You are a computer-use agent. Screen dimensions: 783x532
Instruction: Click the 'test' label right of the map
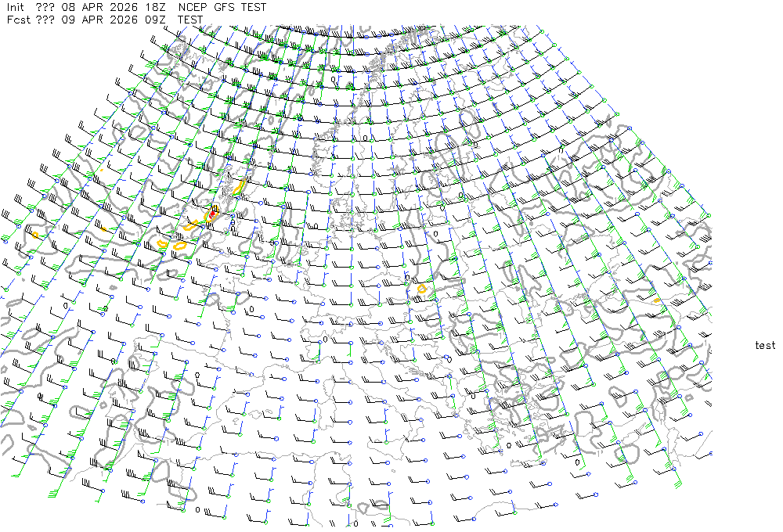[765, 346]
